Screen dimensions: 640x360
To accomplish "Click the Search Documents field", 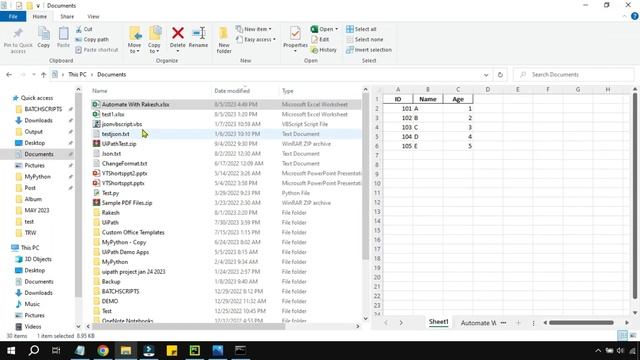I will 573,75.
